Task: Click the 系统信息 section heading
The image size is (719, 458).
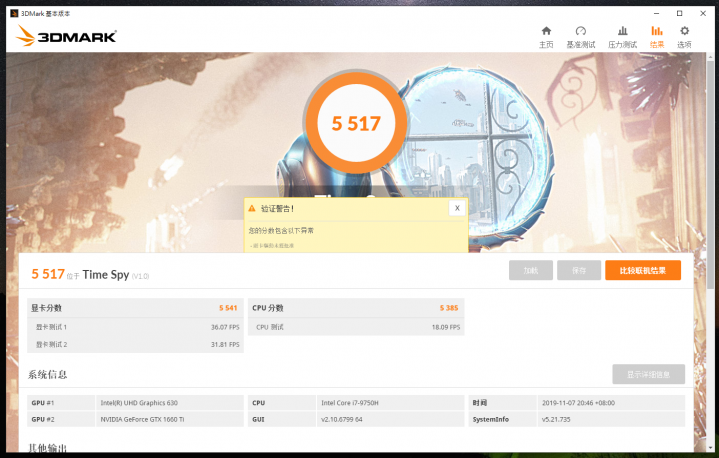Action: coord(48,375)
